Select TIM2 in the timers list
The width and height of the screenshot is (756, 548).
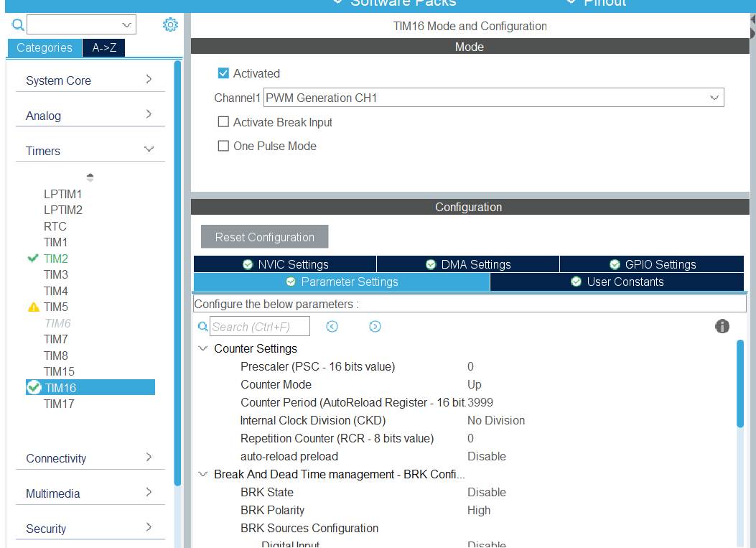[x=55, y=259]
